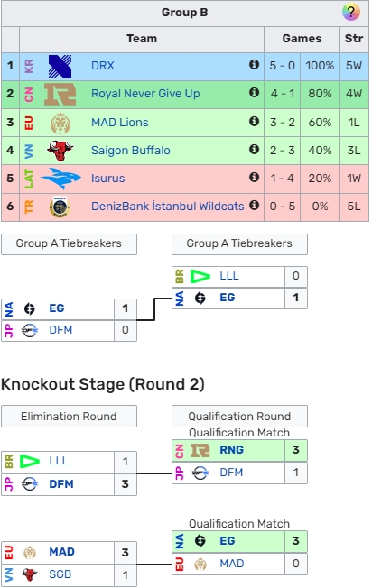Open the info icon for Saigon Buffalo

point(254,149)
